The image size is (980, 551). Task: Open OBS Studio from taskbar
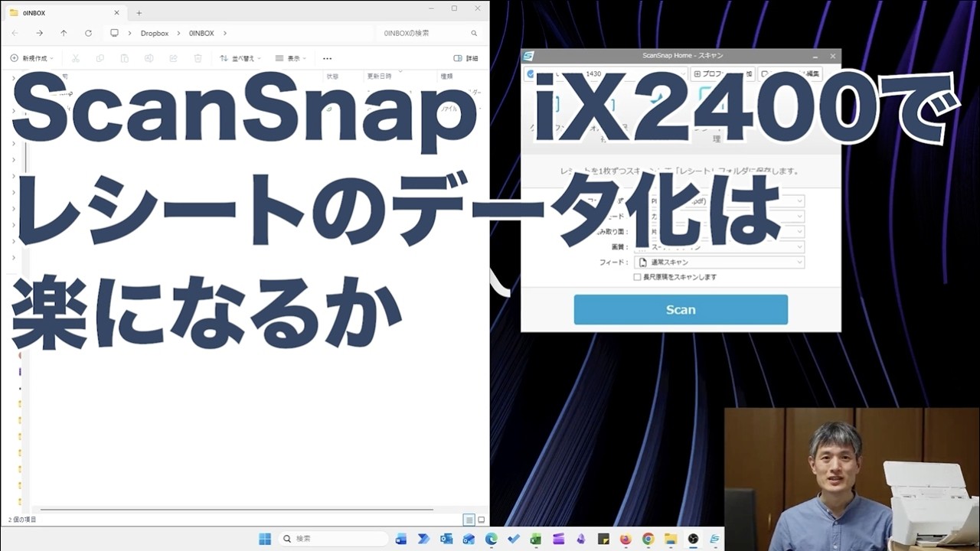pos(693,539)
